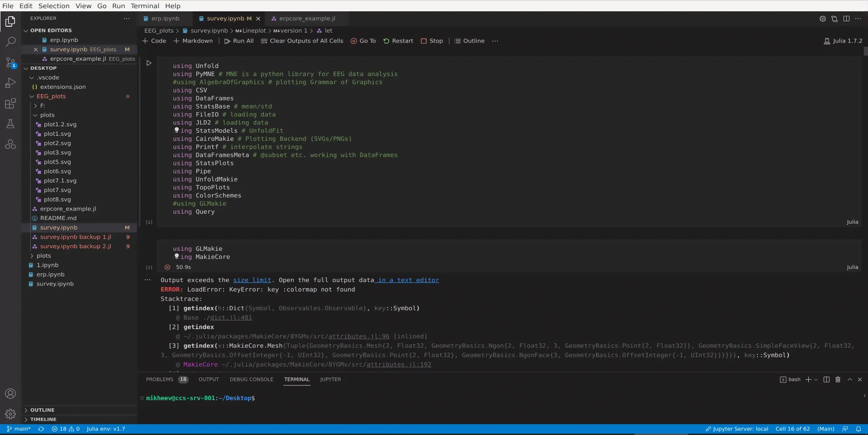
Task: Open the Testing flask view
Action: (x=10, y=124)
